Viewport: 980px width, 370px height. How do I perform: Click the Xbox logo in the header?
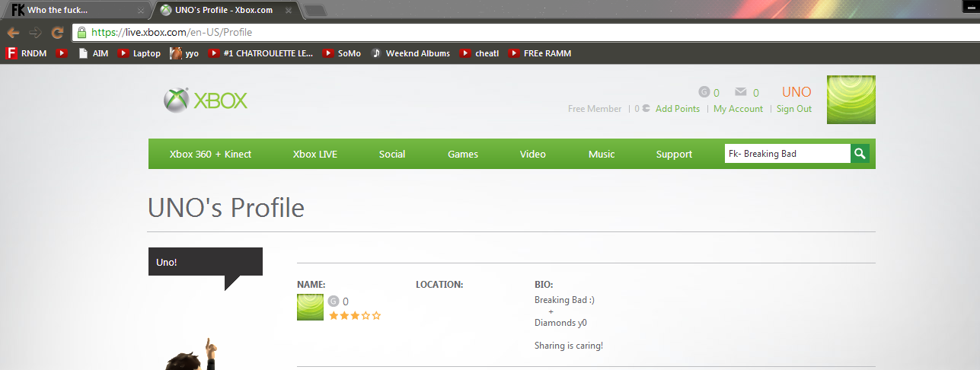click(206, 100)
